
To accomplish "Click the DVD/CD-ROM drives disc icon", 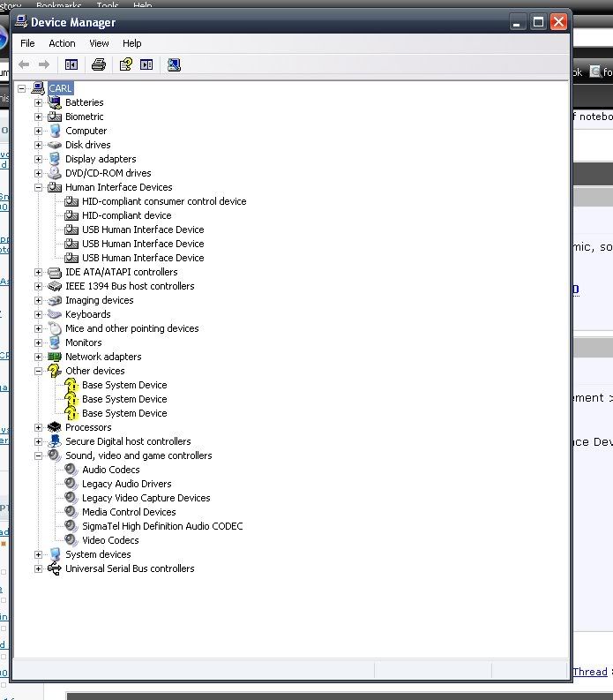I will (x=55, y=173).
